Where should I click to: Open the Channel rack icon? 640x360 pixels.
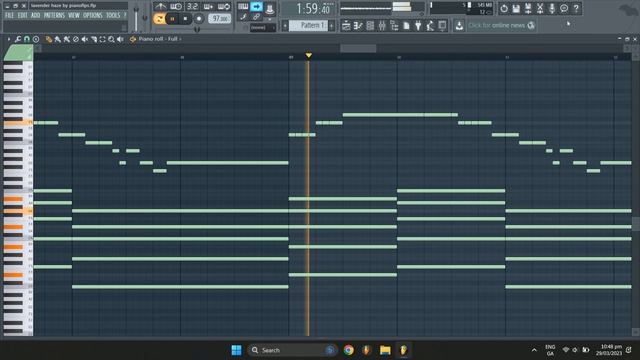[x=370, y=26]
